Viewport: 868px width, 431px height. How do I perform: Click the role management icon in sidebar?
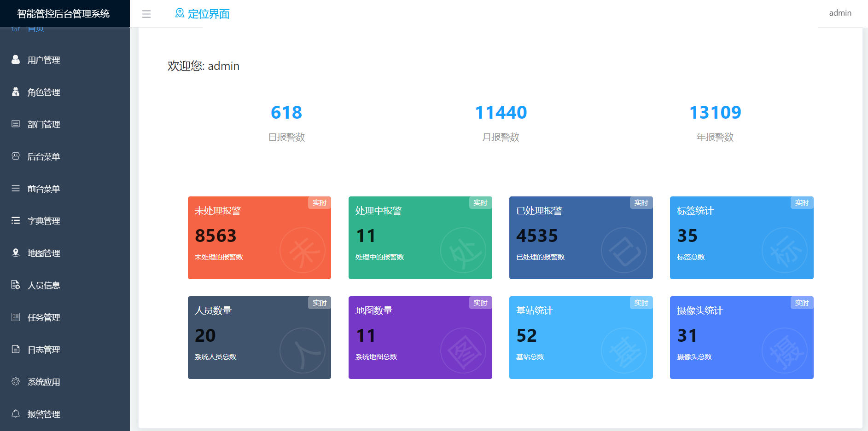coord(16,92)
